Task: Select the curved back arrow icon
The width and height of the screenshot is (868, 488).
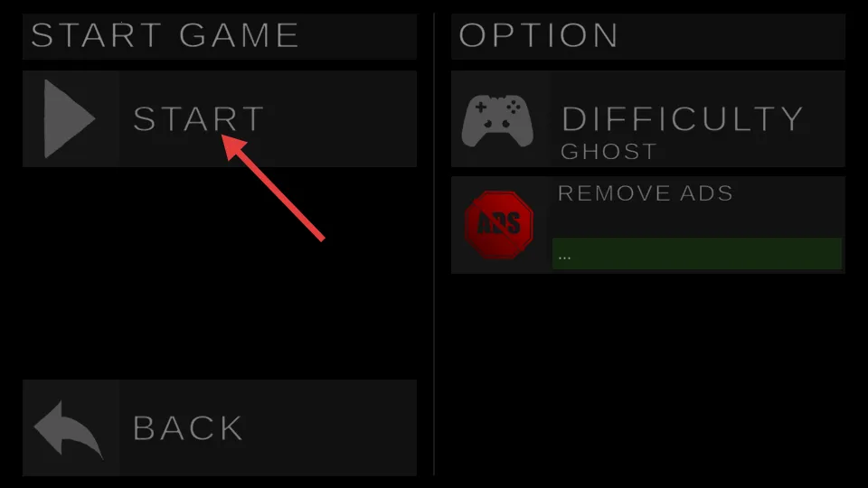Action: coord(69,429)
